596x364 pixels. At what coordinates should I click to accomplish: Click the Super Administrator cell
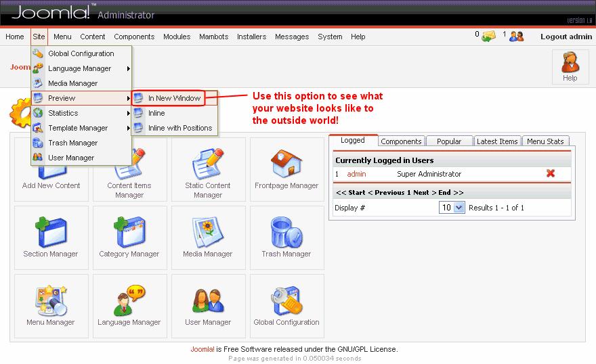click(x=429, y=174)
